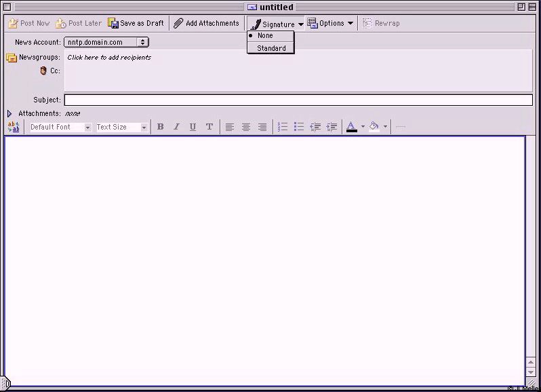This screenshot has width=541, height=392.
Task: Click the Post Now toolbar icon
Action: coord(13,23)
